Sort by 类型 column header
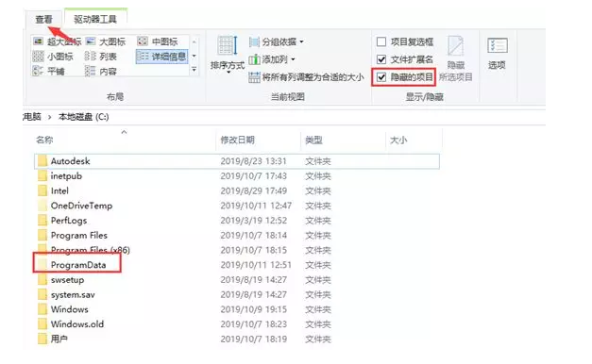Screen dimensions: 592x364 click(x=313, y=140)
